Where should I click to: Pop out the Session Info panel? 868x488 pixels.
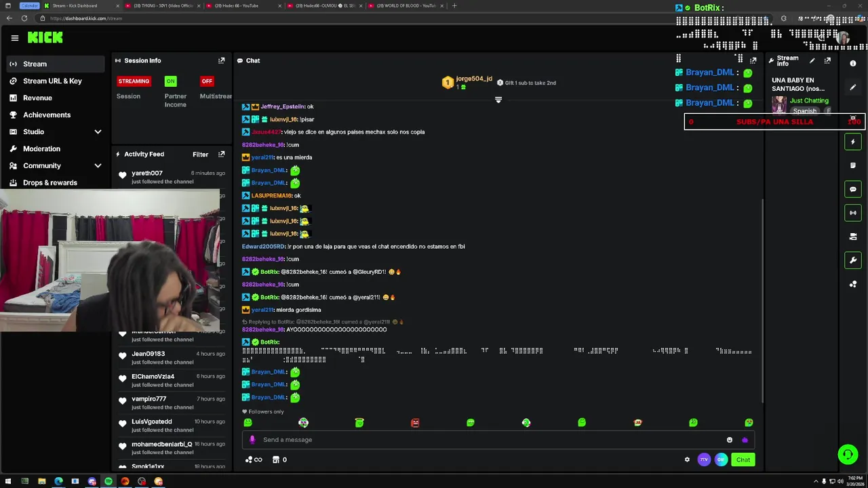(x=221, y=60)
